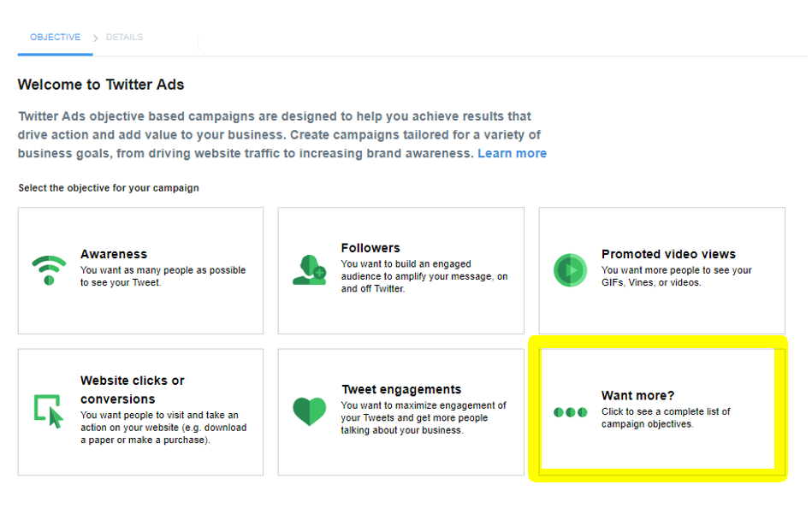Open the DETAILS tab

[124, 38]
